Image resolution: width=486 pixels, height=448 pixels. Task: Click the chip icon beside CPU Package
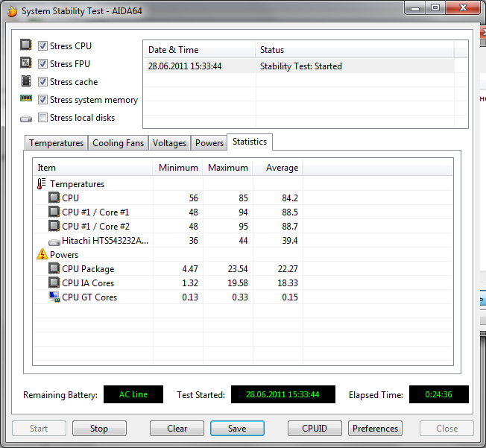click(x=54, y=268)
